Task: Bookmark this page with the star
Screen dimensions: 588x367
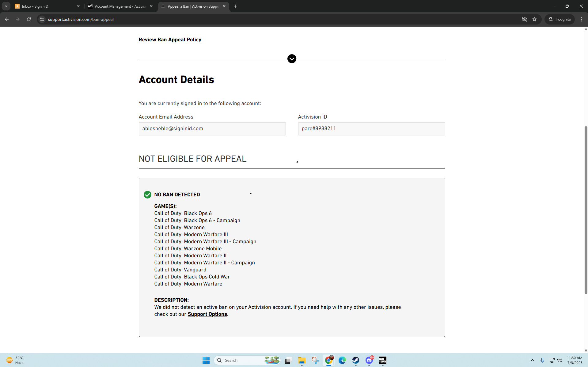Action: pos(534,19)
